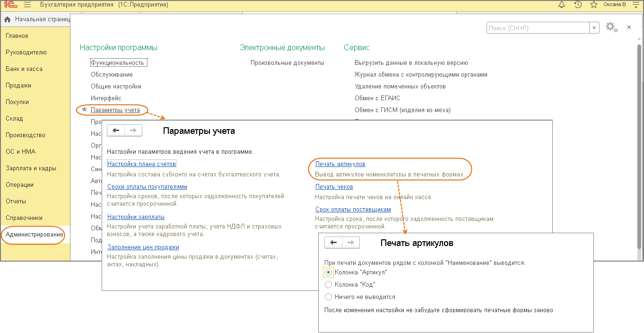The width and height of the screenshot is (644, 333).
Task: Open the Обслуживание link
Action: (112, 74)
